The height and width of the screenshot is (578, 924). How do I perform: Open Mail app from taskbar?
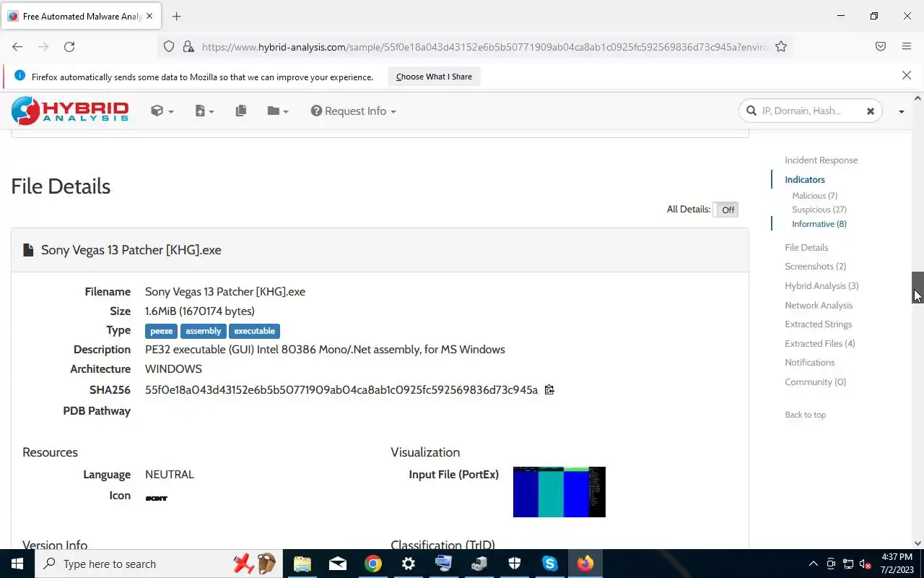[337, 564]
